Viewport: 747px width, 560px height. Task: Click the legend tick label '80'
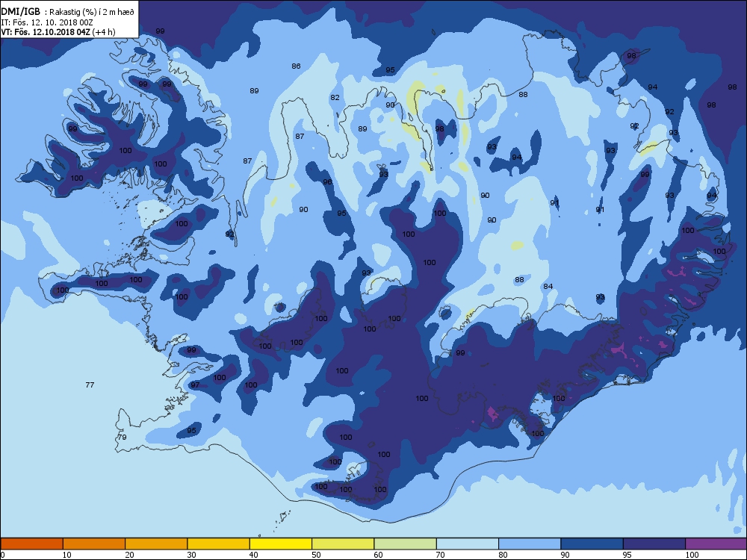(503, 555)
